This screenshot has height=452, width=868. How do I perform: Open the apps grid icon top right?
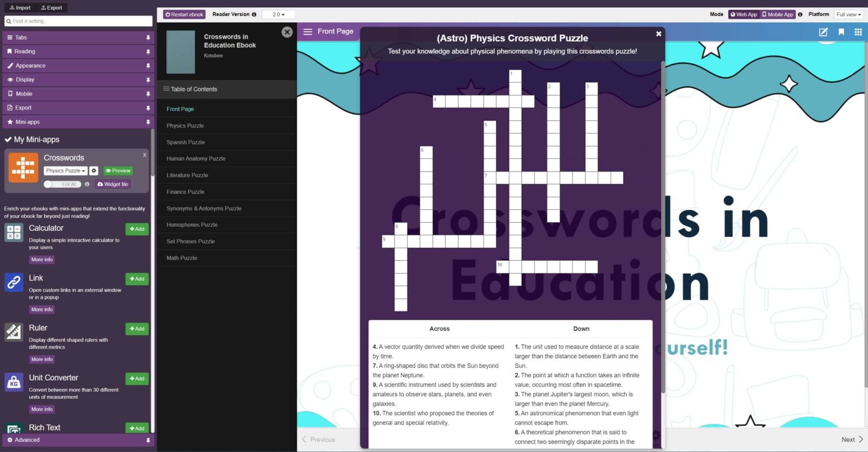pos(858,32)
